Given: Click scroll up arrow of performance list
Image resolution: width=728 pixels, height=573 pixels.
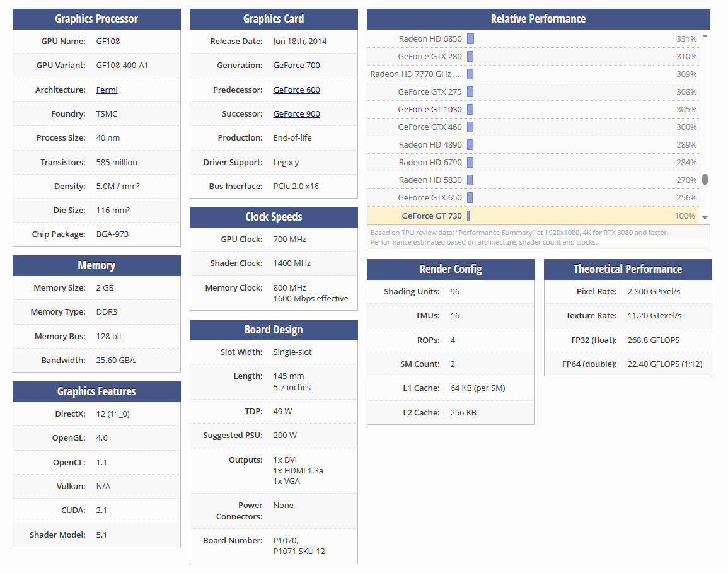Looking at the screenshot, I should (x=705, y=36).
